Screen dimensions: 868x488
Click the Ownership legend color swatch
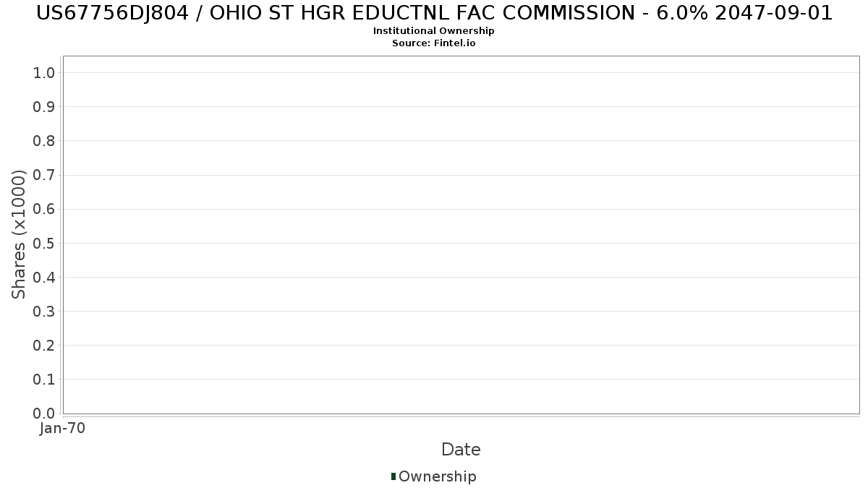pyautogui.click(x=393, y=476)
